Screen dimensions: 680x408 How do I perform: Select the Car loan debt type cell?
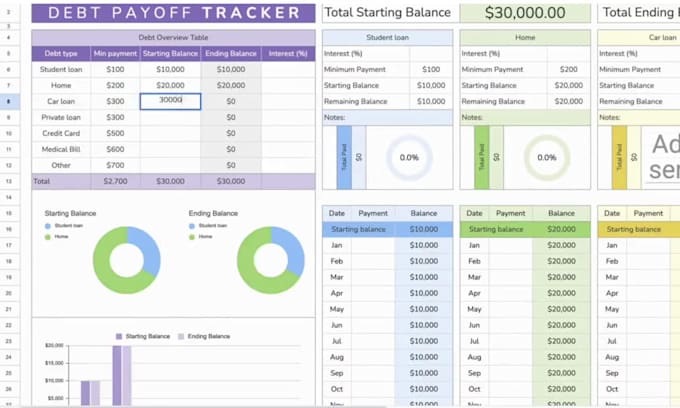(x=61, y=101)
